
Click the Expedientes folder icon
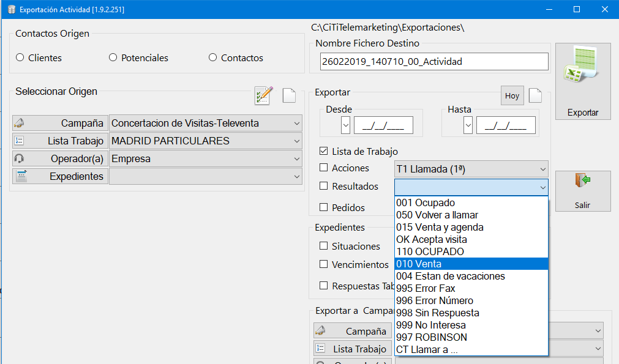click(x=21, y=176)
